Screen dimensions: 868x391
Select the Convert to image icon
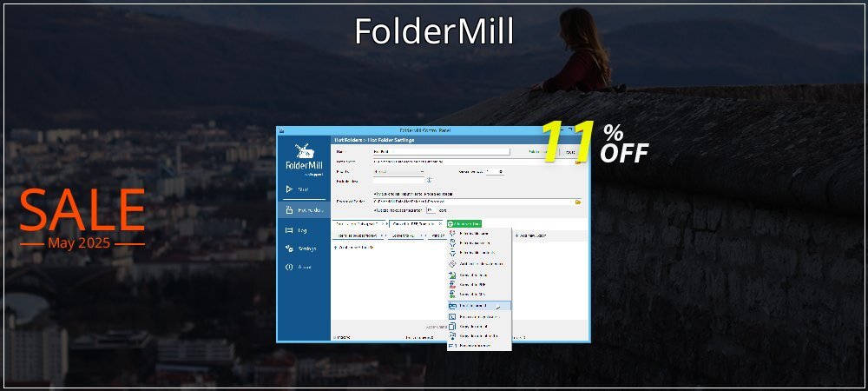point(452,275)
